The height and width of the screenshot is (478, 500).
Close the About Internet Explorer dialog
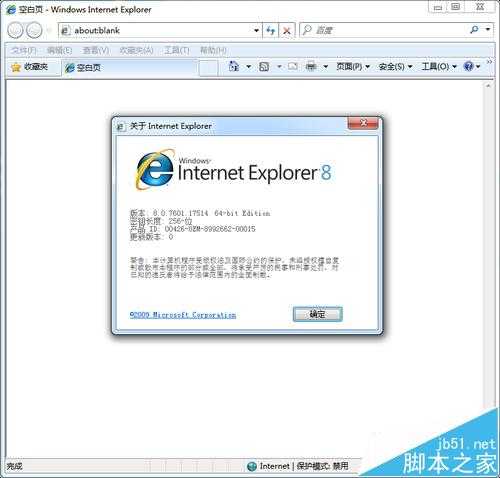[363, 123]
